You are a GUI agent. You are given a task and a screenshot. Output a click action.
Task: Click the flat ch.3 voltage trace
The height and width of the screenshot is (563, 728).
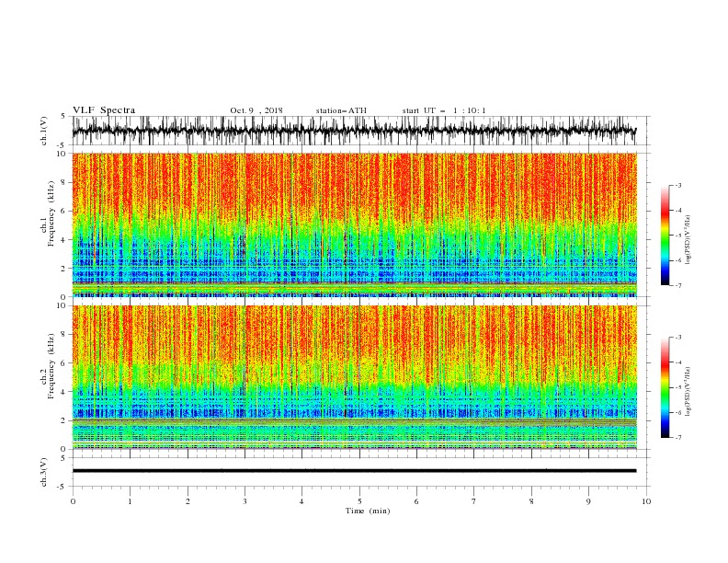354,471
